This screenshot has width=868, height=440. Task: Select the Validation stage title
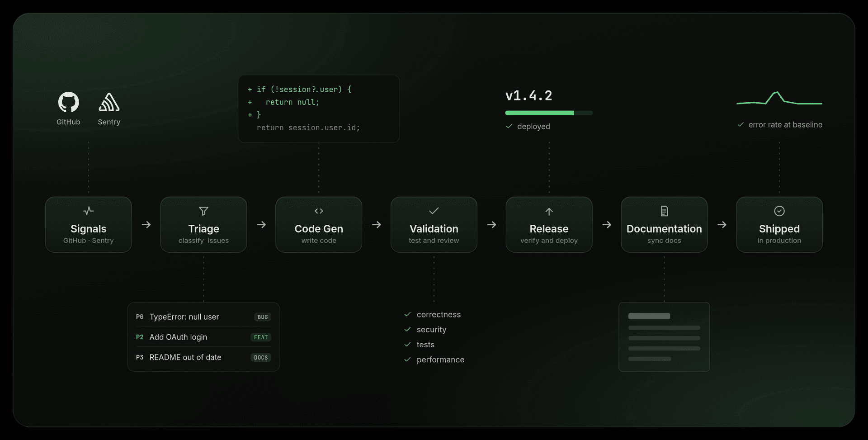434,229
